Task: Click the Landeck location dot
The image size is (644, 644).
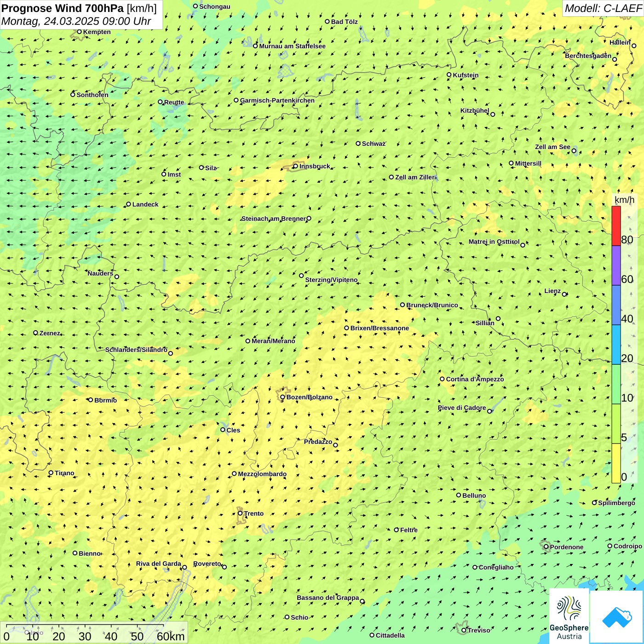Action: pyautogui.click(x=128, y=204)
